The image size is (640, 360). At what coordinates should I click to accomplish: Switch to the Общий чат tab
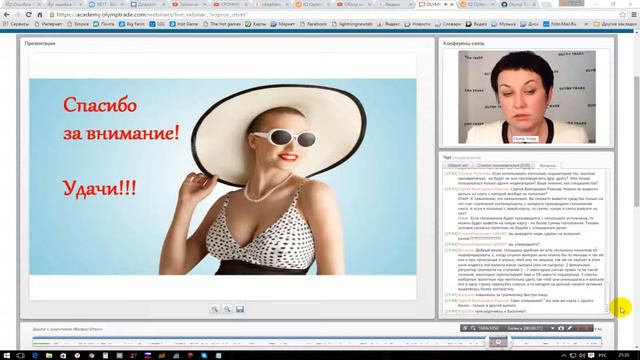coord(458,165)
